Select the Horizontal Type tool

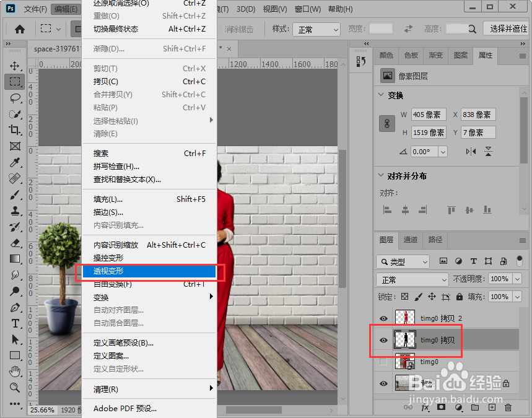click(x=14, y=324)
